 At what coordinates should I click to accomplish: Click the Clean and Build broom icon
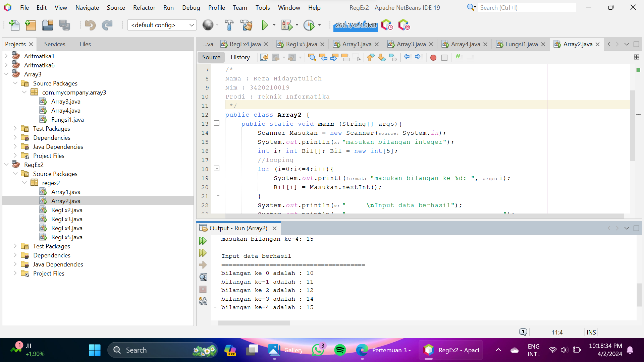point(247,25)
